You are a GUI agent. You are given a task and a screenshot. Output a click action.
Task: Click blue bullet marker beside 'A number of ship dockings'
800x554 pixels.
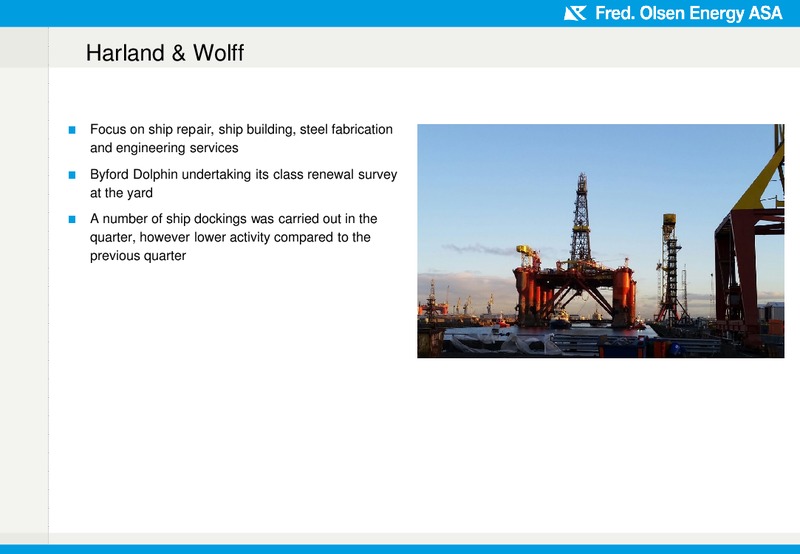(72, 219)
